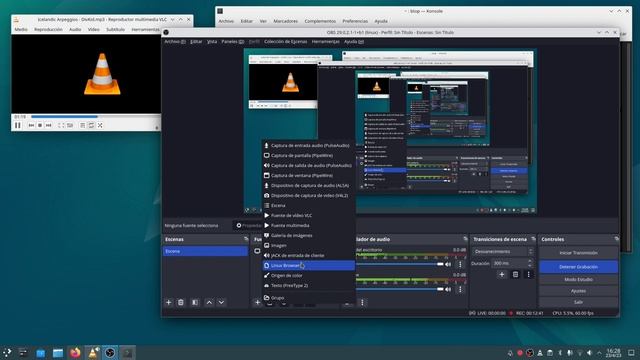Add new scene with plus icon
The height and width of the screenshot is (360, 640).
(169, 302)
